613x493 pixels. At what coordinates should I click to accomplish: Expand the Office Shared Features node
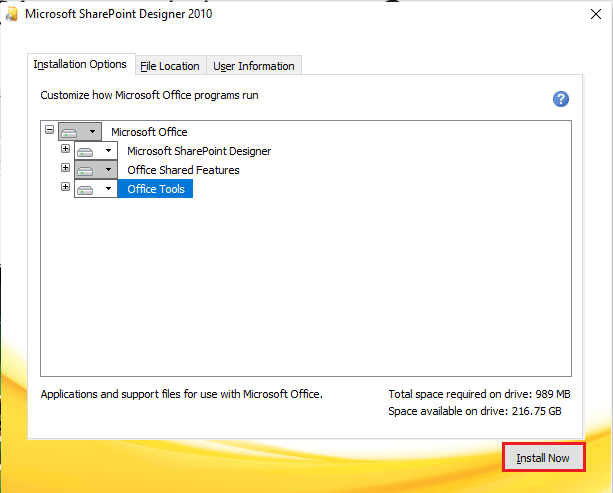[x=66, y=168]
